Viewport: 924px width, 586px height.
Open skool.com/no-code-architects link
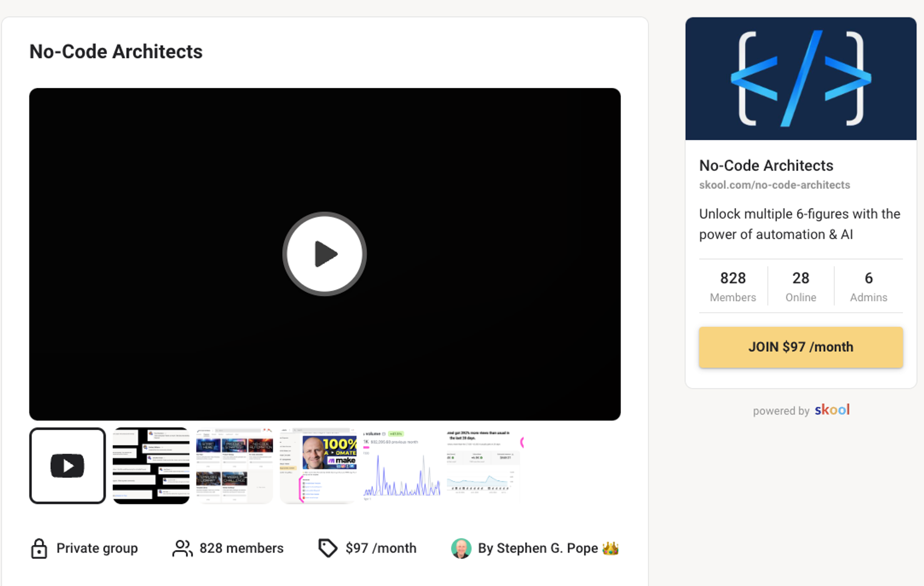click(774, 185)
